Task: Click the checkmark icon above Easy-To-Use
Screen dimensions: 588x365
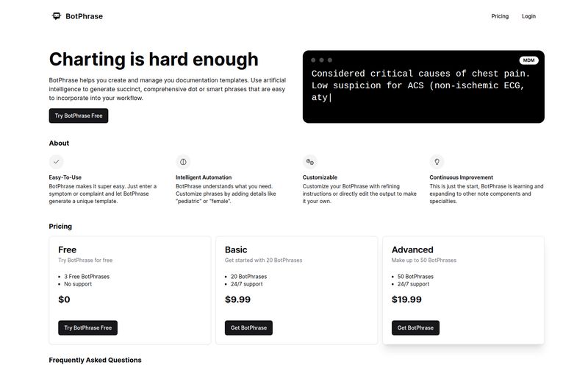Action: tap(57, 162)
